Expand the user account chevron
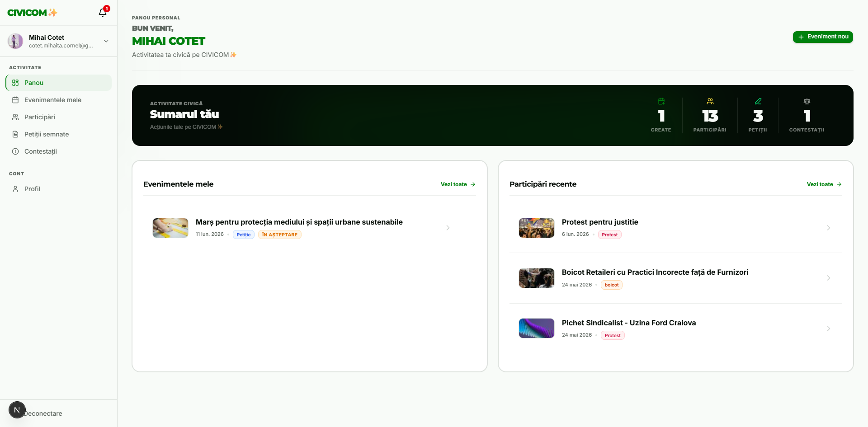Screen dimensions: 868x427 (x=106, y=41)
